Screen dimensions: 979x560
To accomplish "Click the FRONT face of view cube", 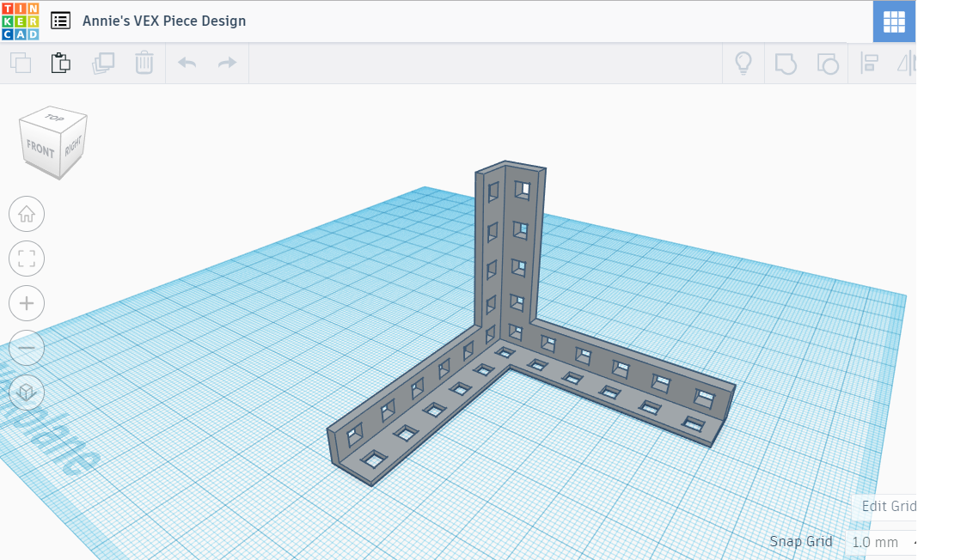I will (x=40, y=149).
